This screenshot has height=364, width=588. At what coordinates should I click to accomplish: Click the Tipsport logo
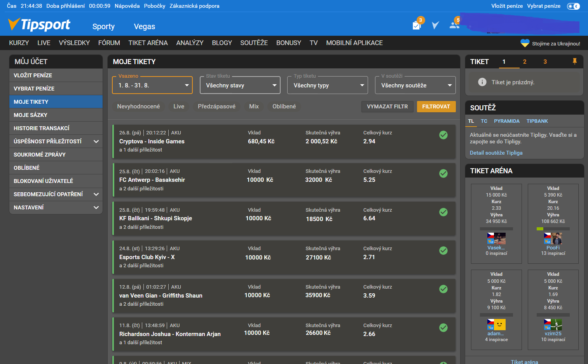pyautogui.click(x=39, y=24)
